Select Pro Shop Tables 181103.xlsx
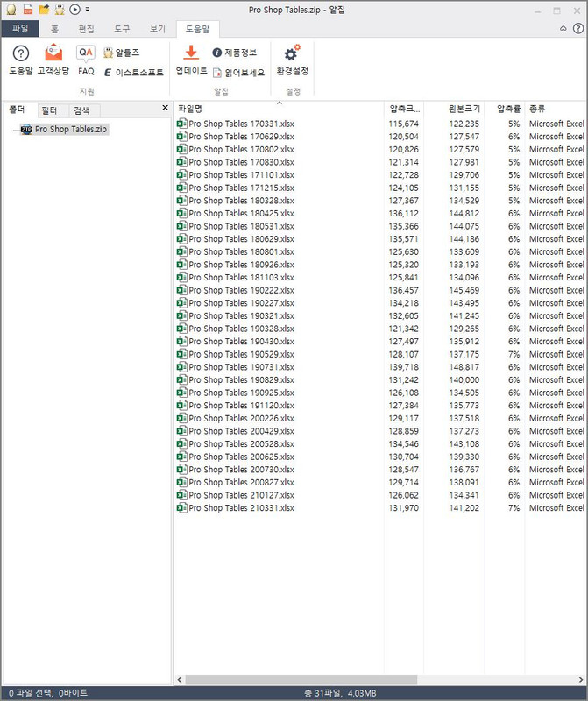This screenshot has width=588, height=701. click(241, 278)
